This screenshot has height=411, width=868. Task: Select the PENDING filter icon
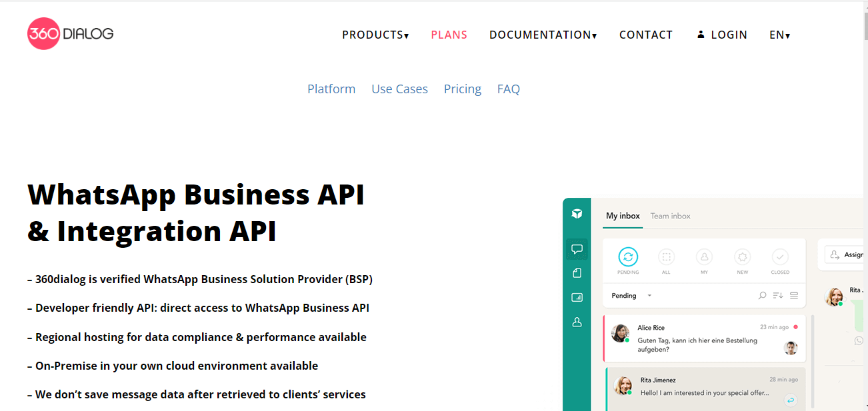point(628,256)
